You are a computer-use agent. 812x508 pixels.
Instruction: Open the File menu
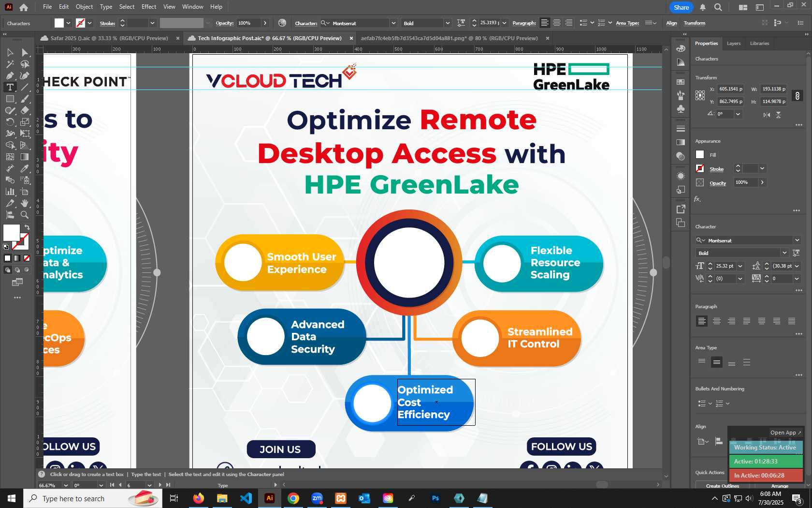pos(47,7)
